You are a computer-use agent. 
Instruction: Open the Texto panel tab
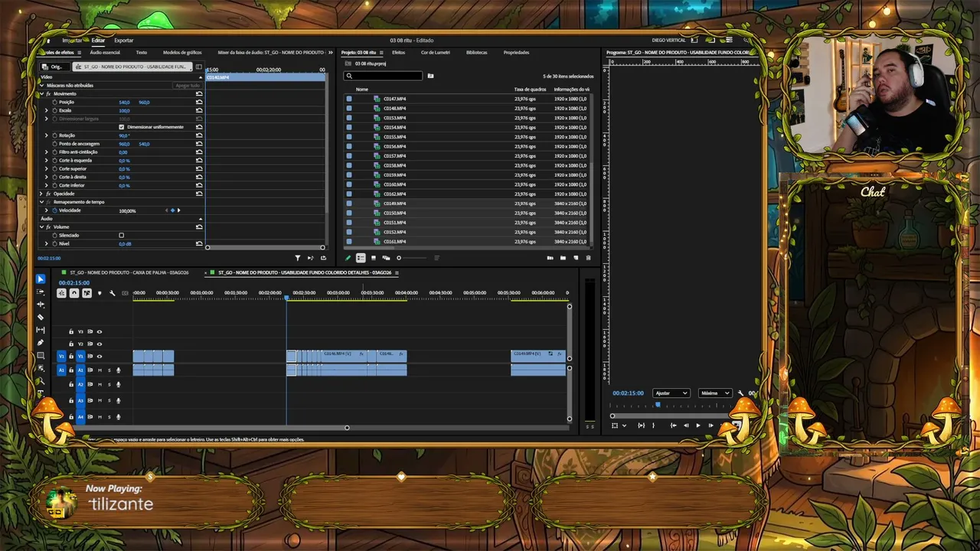pos(142,53)
